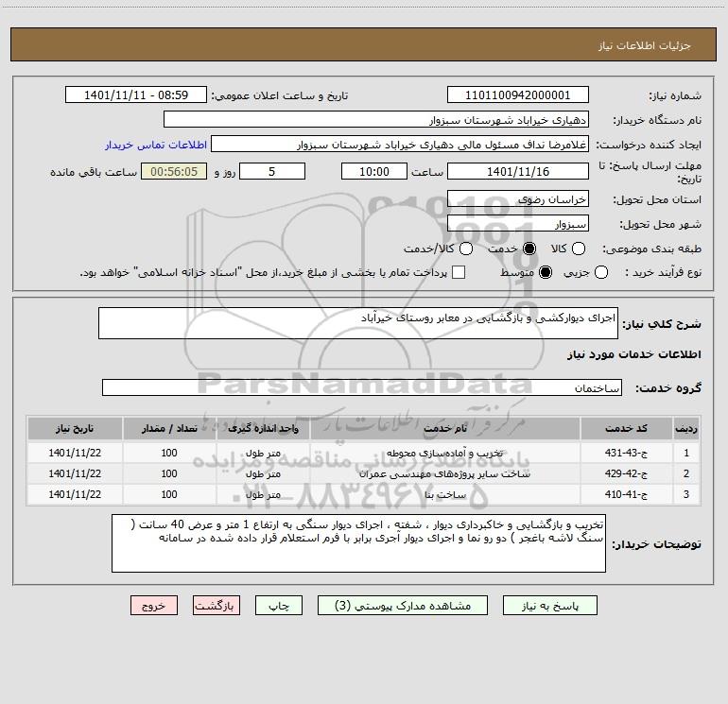Screen dimensions: 728x704
Task: Click service name ساخت بنا
Action: pyautogui.click(x=444, y=495)
